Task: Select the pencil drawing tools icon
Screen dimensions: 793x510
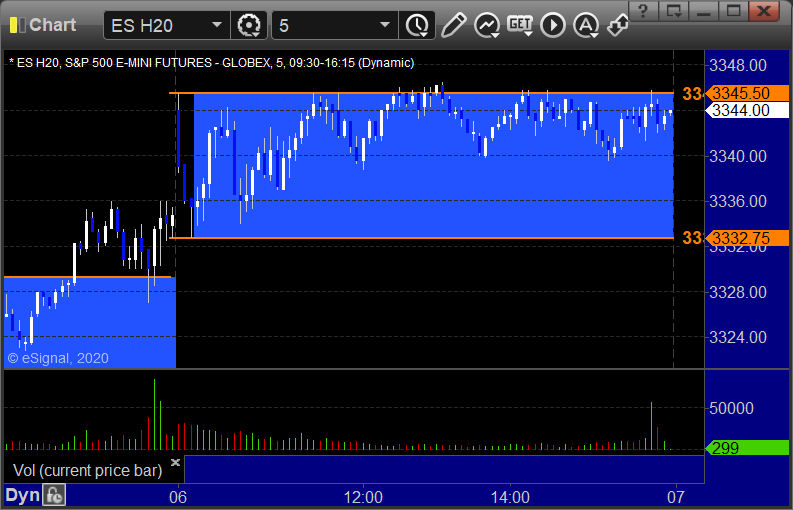Action: [453, 25]
